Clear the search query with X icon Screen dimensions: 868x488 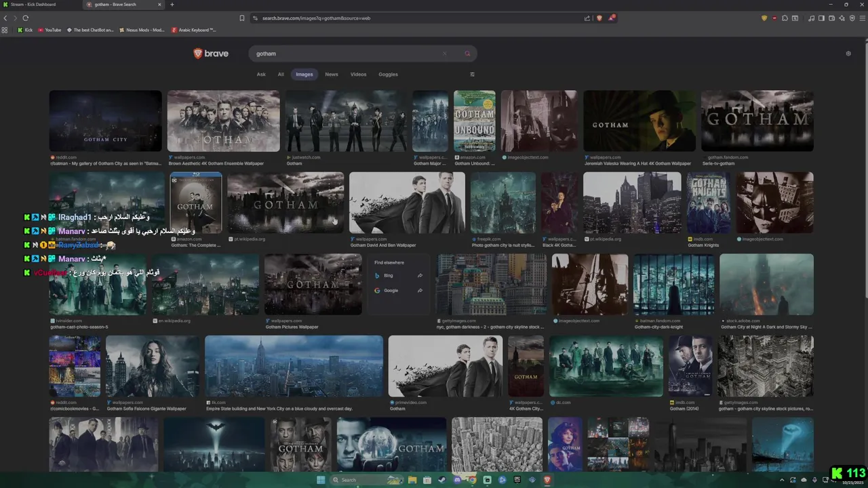pos(445,54)
